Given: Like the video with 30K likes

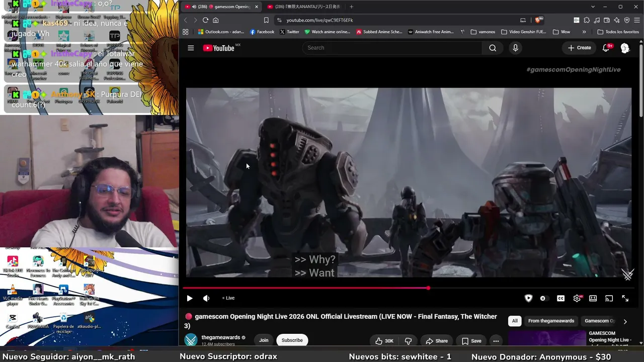Looking at the screenshot, I should [384, 340].
